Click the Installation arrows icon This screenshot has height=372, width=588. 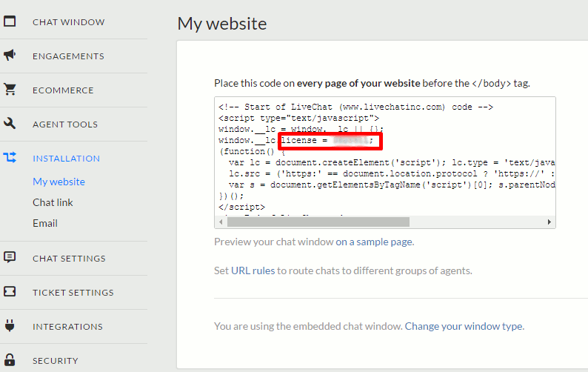coord(10,157)
